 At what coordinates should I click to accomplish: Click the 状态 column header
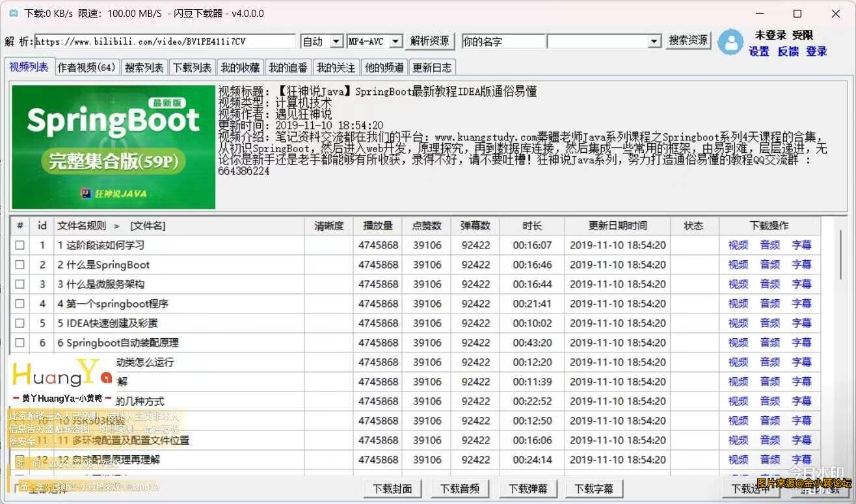coord(694,226)
